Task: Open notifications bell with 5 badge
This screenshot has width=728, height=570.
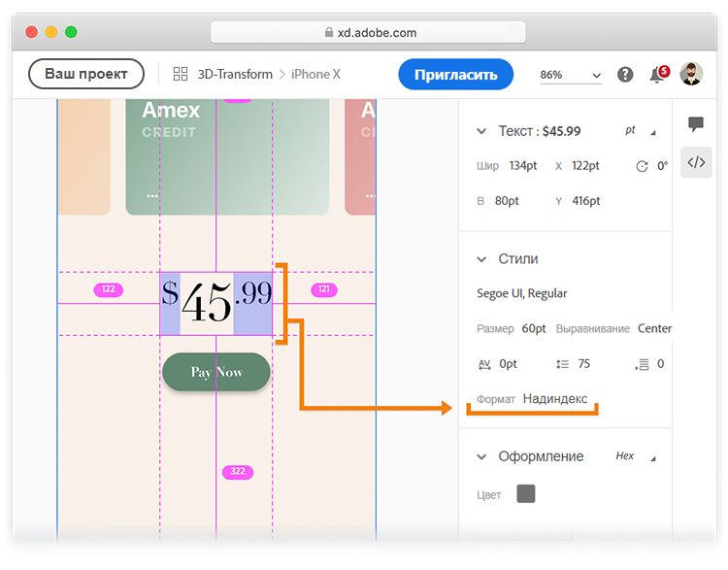Action: click(657, 75)
